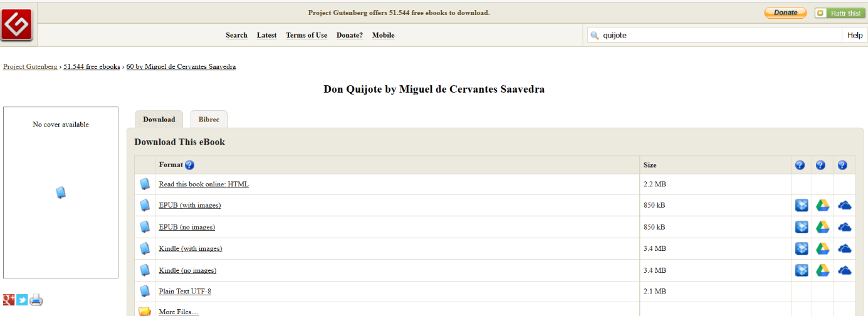Open the Help button next to search
Image resolution: width=868 pixels, height=316 pixels.
[x=855, y=35]
